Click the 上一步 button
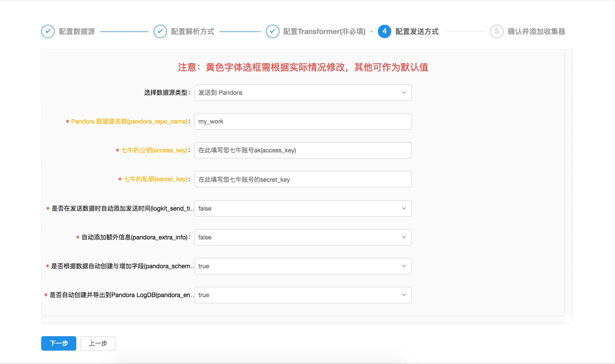The image size is (615, 364). pos(98,343)
